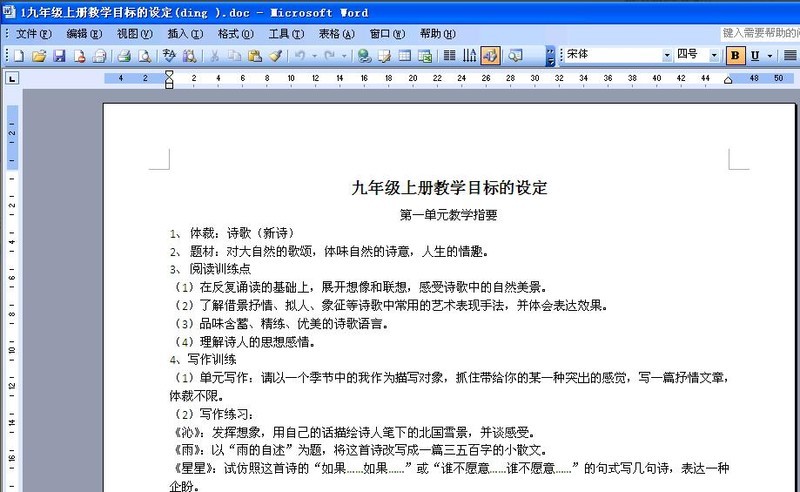Open the 插入(I) menu
Image resolution: width=800 pixels, height=492 pixels.
[x=185, y=34]
